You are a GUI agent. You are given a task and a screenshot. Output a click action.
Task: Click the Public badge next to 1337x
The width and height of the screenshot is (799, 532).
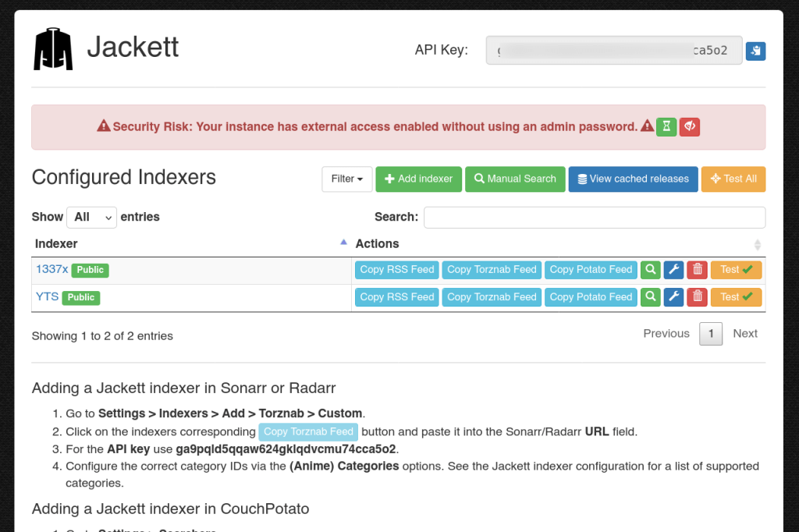[x=91, y=270]
